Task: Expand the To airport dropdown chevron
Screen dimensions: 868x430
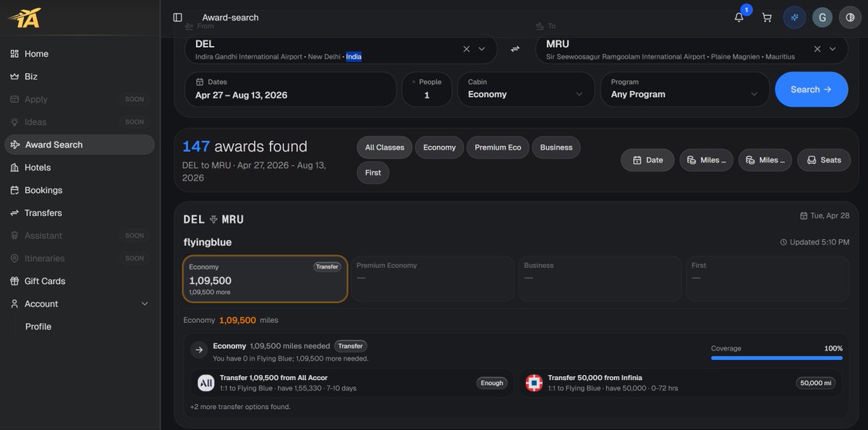Action: point(833,49)
